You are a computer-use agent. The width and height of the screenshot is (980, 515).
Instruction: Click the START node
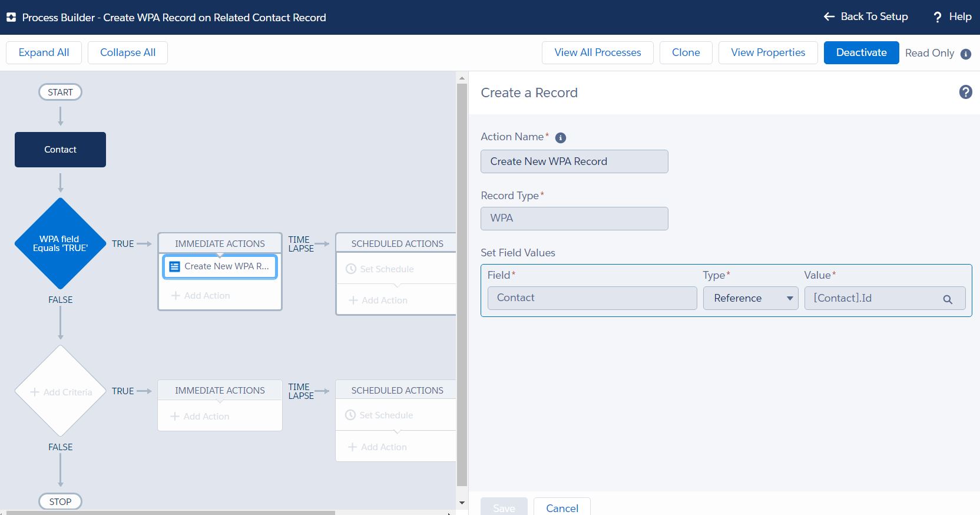(x=60, y=93)
